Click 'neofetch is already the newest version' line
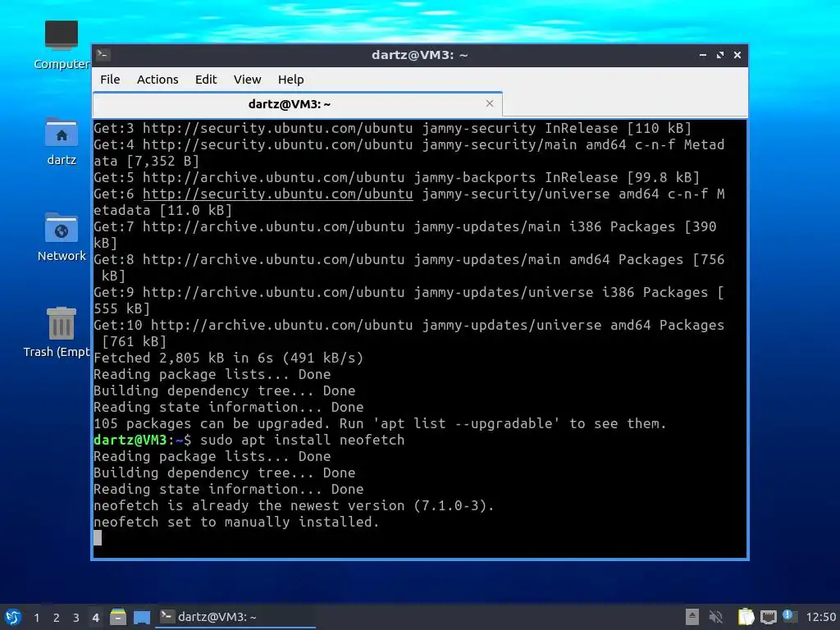This screenshot has width=840, height=630. tap(294, 505)
